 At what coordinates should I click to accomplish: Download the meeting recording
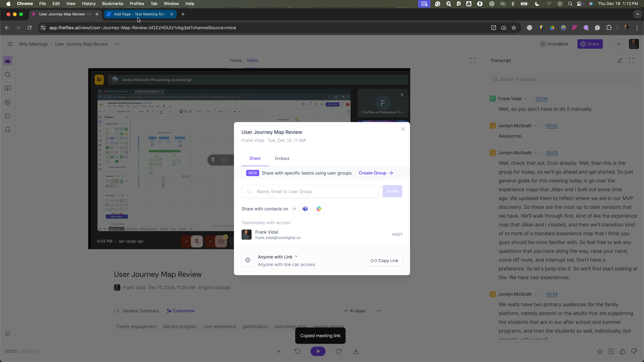point(356,351)
